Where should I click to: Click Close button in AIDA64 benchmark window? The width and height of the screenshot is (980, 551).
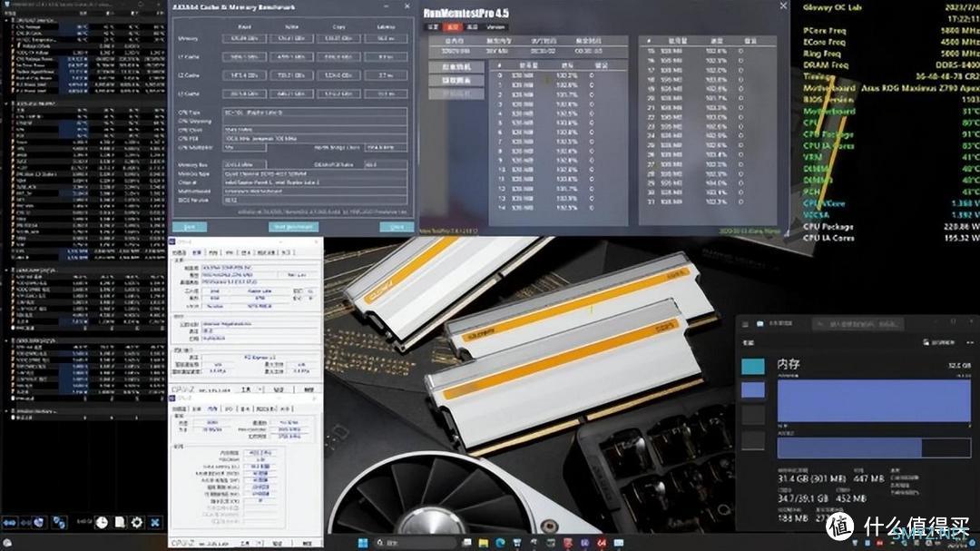pyautogui.click(x=397, y=226)
